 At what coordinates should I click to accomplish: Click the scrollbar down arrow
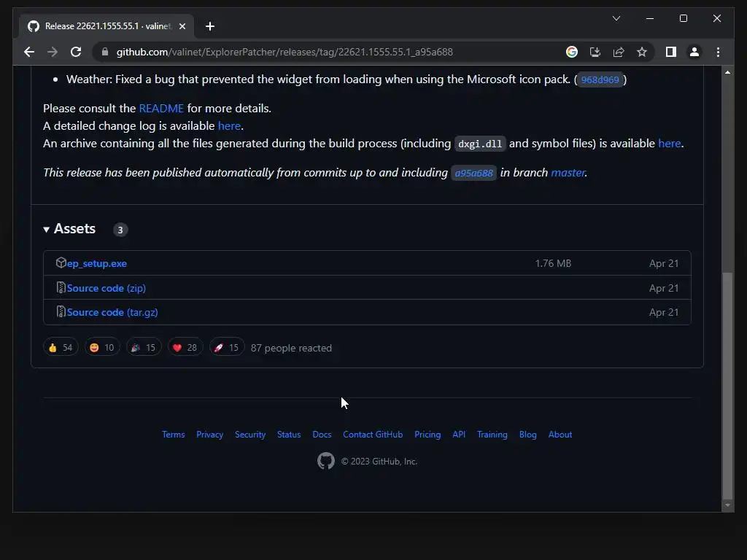[x=727, y=505]
